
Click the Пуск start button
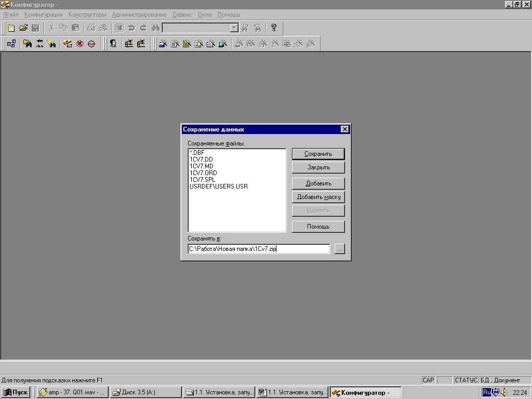(x=16, y=392)
